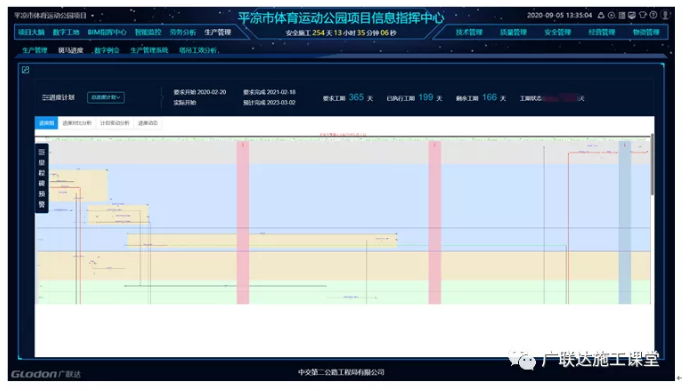Click the circular play icon in header

[611, 15]
